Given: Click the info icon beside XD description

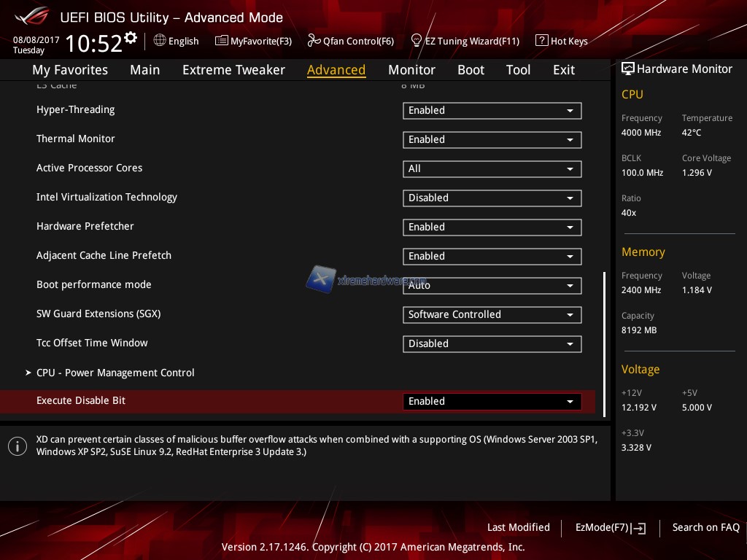Looking at the screenshot, I should pos(18,446).
